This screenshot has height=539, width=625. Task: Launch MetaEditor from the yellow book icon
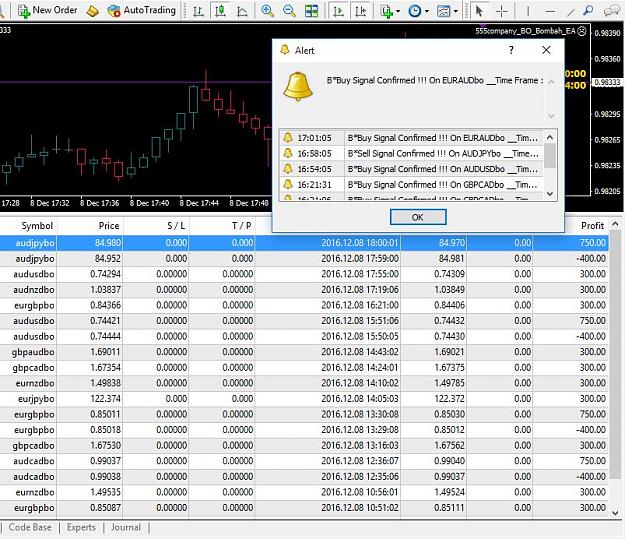(92, 11)
